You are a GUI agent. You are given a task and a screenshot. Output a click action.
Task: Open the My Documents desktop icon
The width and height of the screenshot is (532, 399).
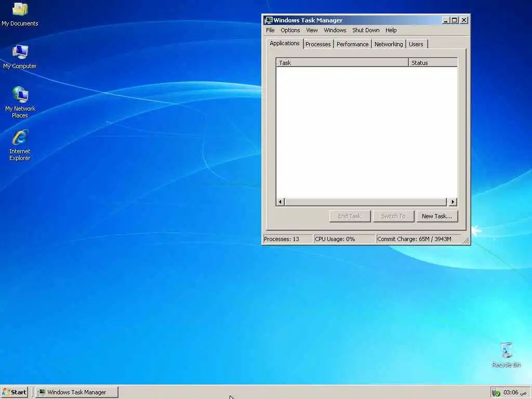(20, 14)
